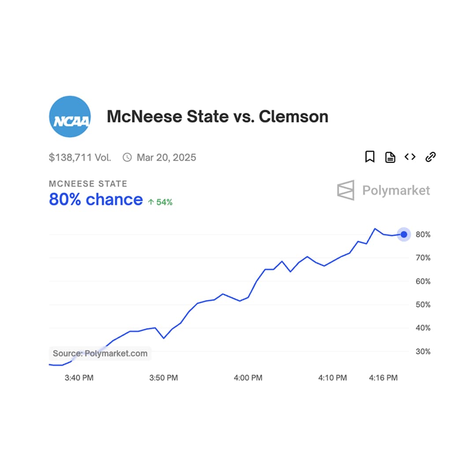Click the 3:40 PM axis label

pos(78,378)
